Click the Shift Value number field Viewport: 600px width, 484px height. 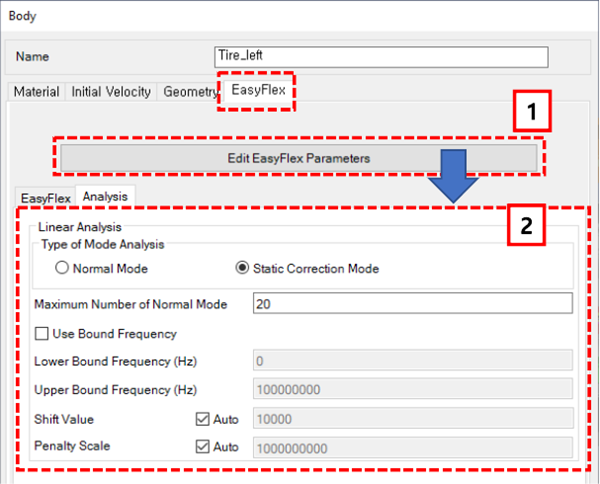coord(413,419)
